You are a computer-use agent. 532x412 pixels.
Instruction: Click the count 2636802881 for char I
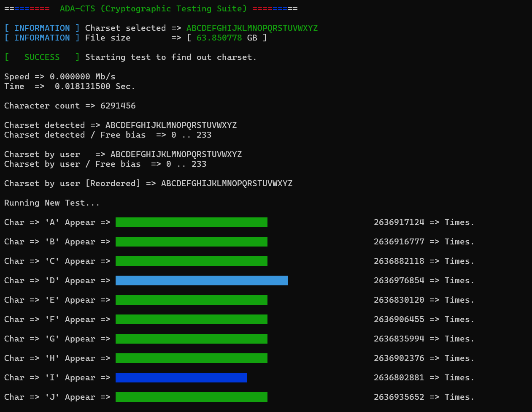point(399,378)
